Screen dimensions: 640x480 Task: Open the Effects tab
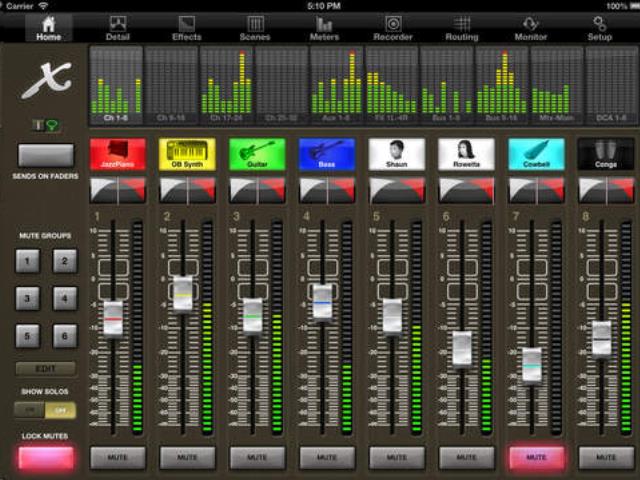[x=187, y=28]
